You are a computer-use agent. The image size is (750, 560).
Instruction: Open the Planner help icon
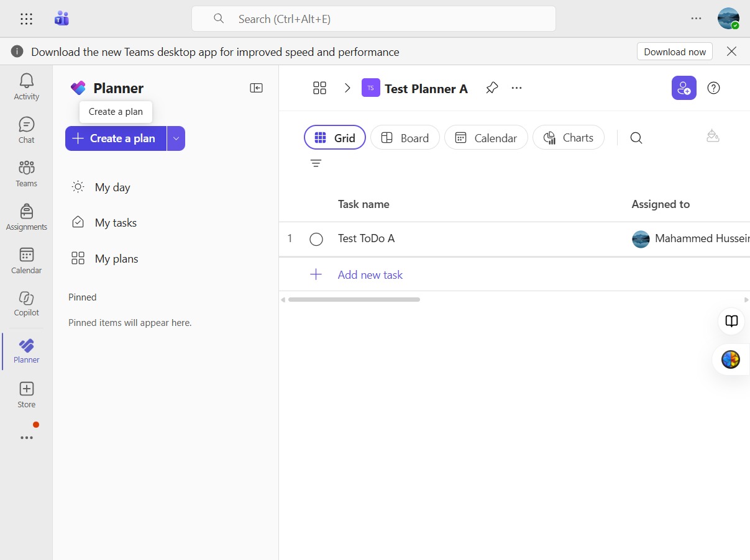point(714,88)
